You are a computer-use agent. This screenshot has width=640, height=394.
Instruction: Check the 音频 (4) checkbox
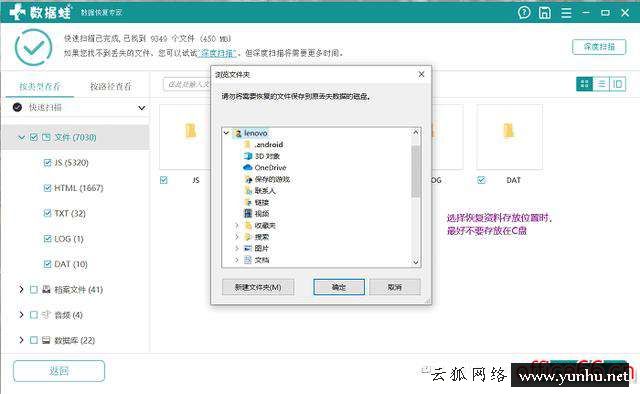coord(34,315)
